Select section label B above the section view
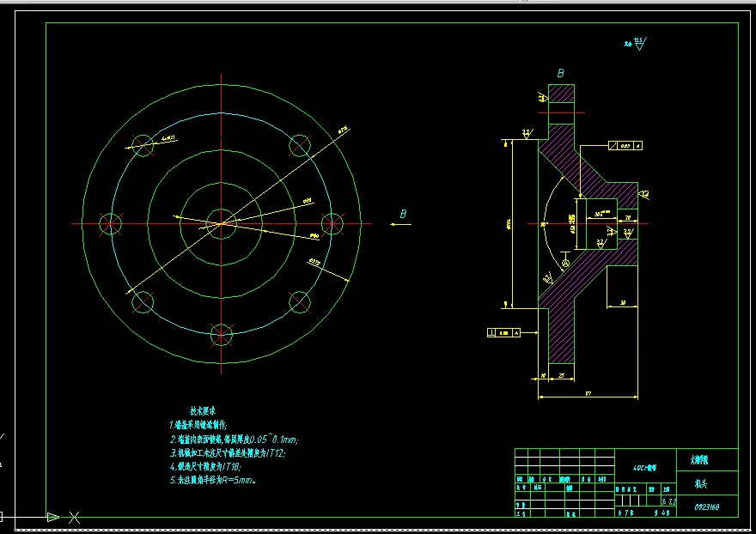756x534 pixels. coord(560,73)
